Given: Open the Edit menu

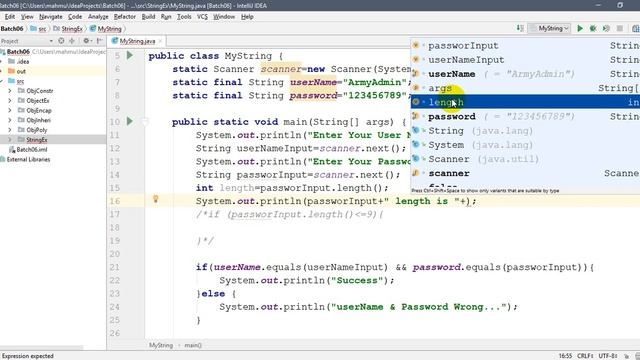Looking at the screenshot, I should [x=9, y=17].
